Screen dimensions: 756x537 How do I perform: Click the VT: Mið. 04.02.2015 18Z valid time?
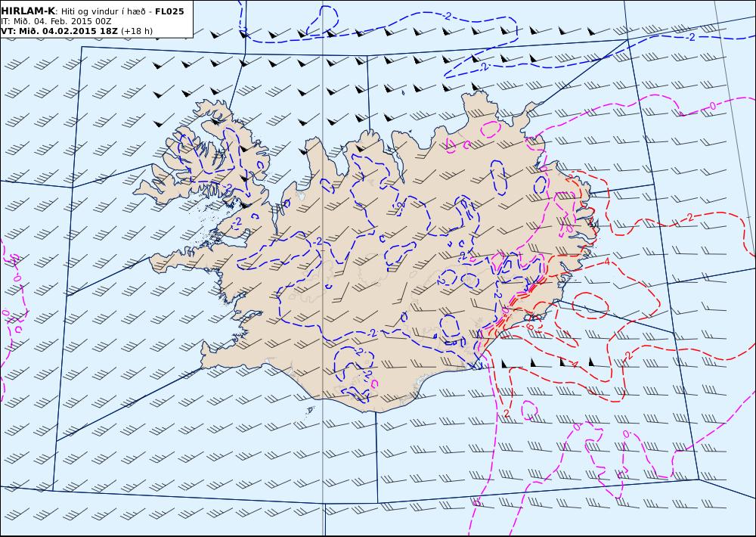[59, 31]
